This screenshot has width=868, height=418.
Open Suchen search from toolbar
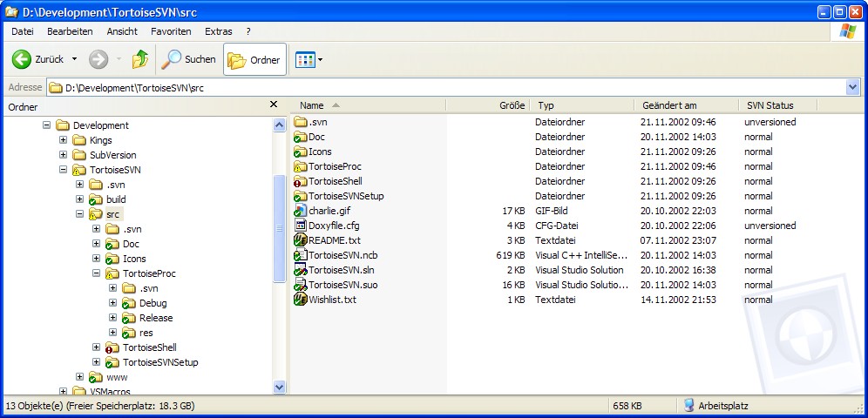(x=188, y=59)
